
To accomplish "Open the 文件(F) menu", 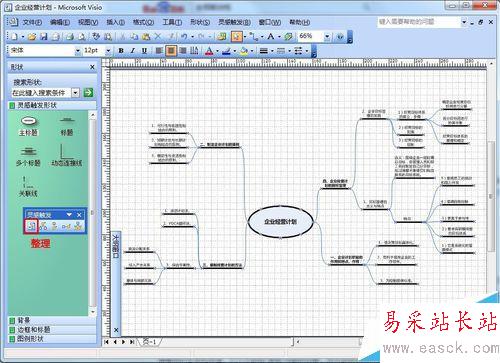I will [x=32, y=22].
